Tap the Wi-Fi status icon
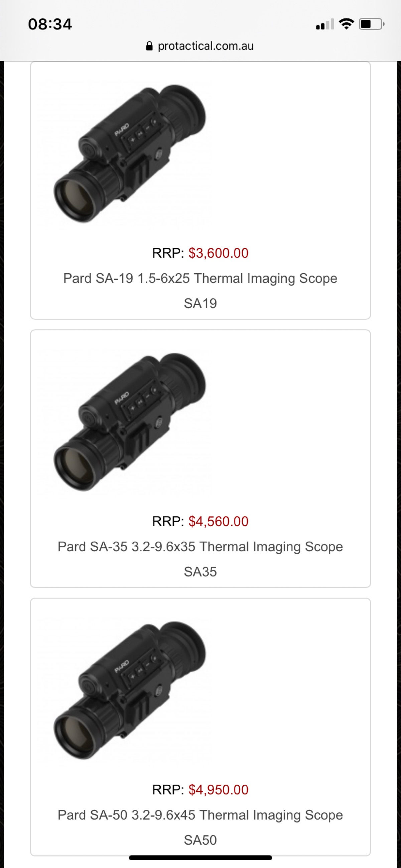 tap(346, 24)
